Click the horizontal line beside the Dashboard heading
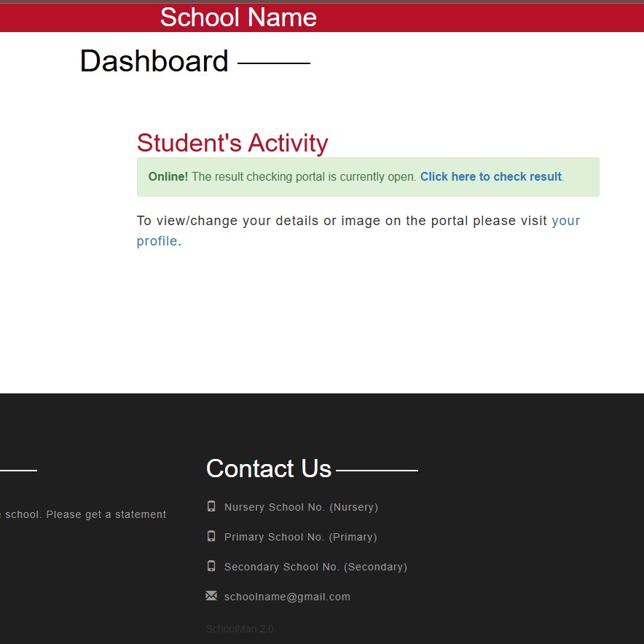Image resolution: width=644 pixels, height=644 pixels. (x=274, y=63)
